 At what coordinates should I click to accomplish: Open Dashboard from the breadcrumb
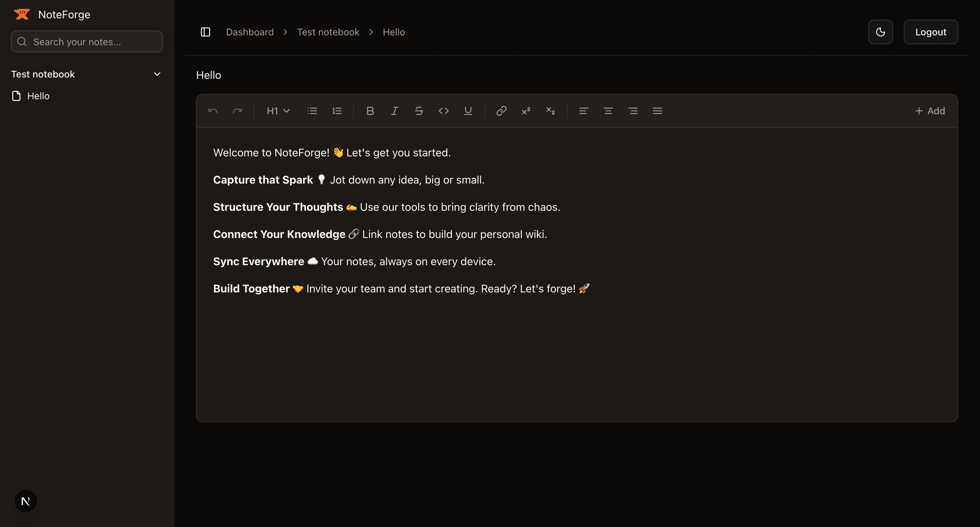click(249, 32)
